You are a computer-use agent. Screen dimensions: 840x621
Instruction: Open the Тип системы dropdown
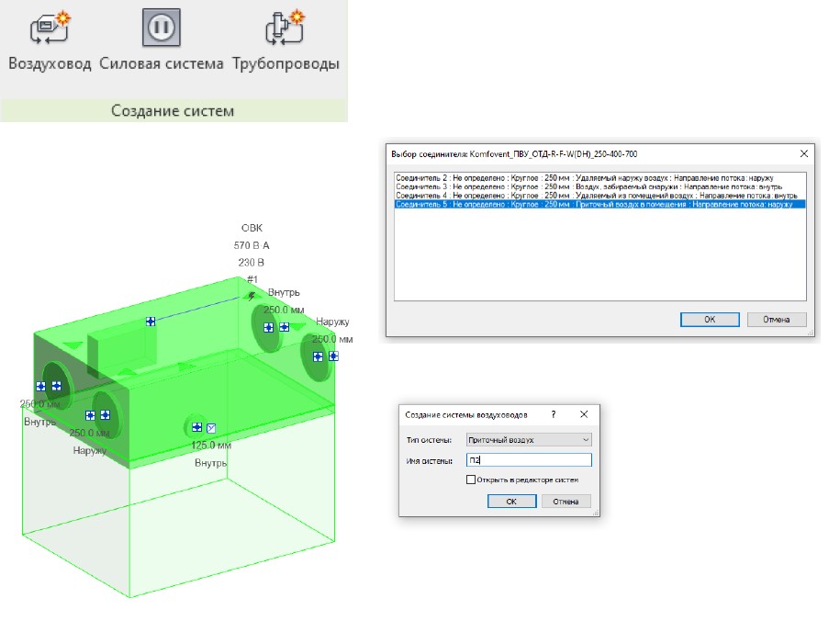click(529, 440)
